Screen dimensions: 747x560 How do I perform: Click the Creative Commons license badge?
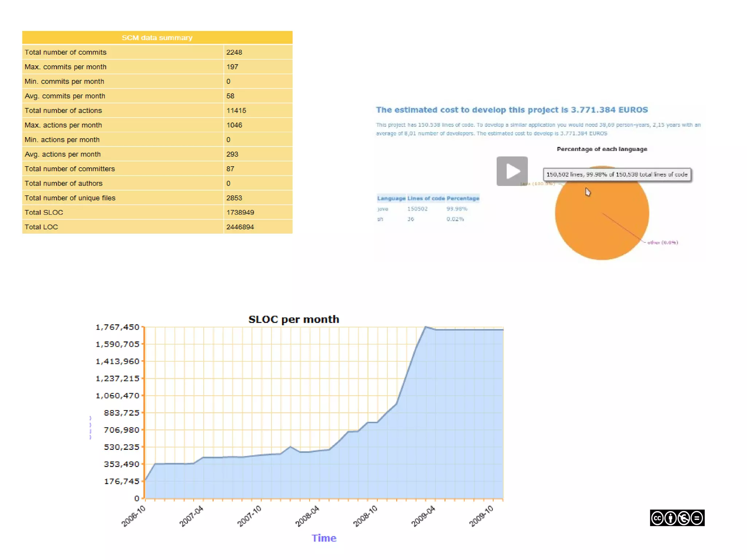[x=677, y=518]
